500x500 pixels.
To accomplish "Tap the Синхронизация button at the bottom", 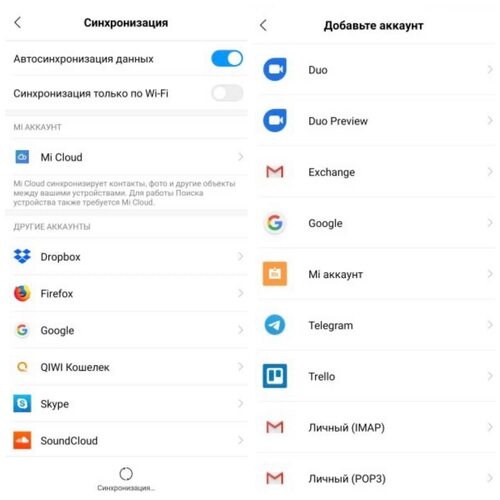I will click(x=126, y=479).
